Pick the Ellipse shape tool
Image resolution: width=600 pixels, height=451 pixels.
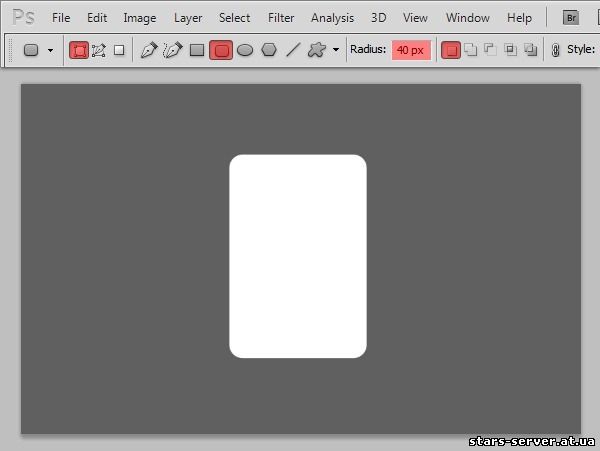245,50
